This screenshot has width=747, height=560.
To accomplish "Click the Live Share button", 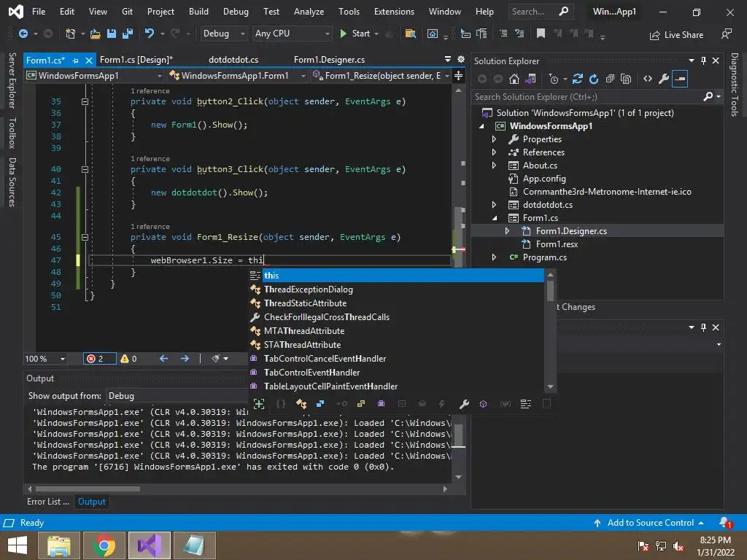I will (x=676, y=35).
